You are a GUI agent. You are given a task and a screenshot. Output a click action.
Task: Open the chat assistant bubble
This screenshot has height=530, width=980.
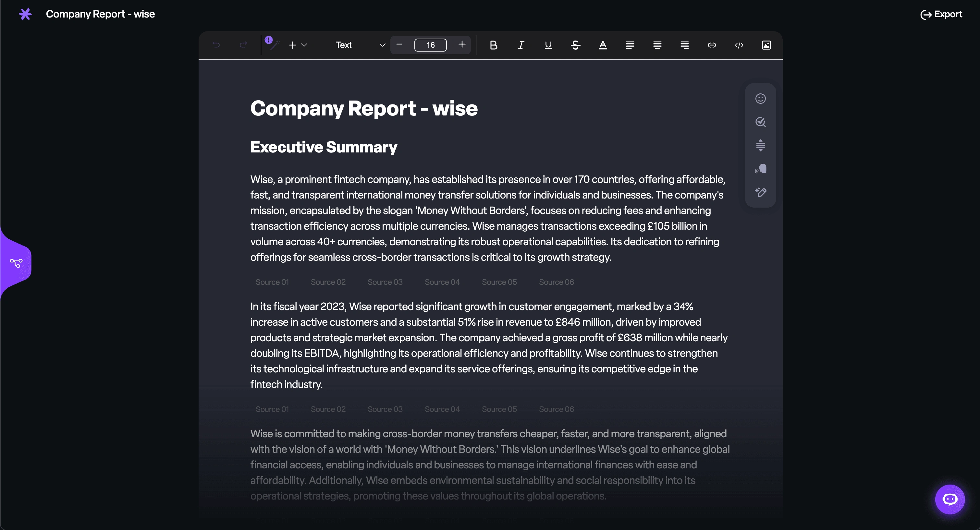[950, 499]
